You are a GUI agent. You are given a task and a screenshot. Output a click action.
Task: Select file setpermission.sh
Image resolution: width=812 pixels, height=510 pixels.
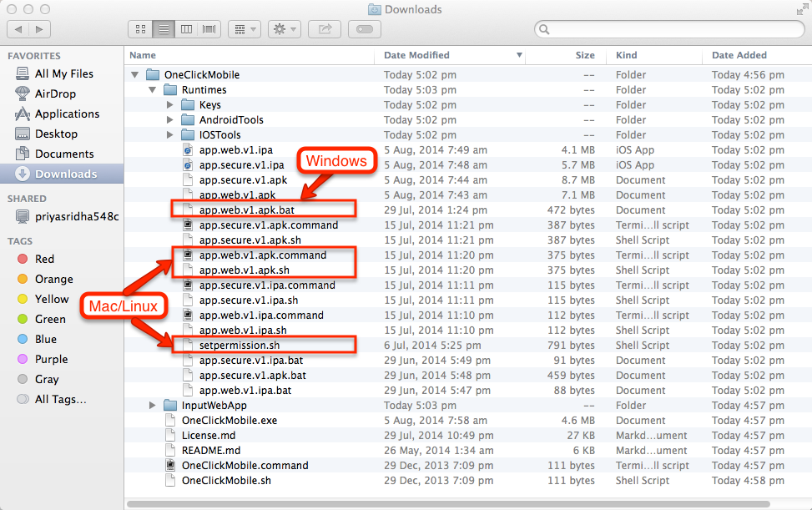[240, 345]
